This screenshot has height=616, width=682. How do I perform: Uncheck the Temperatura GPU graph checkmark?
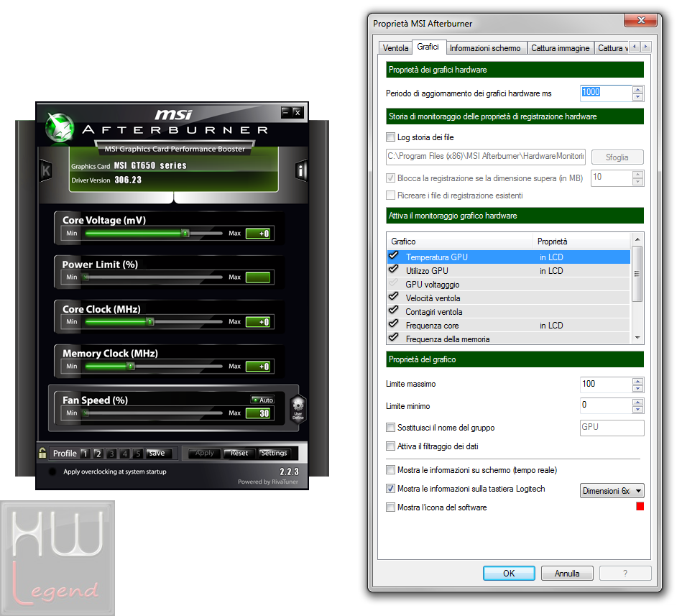[x=394, y=255]
